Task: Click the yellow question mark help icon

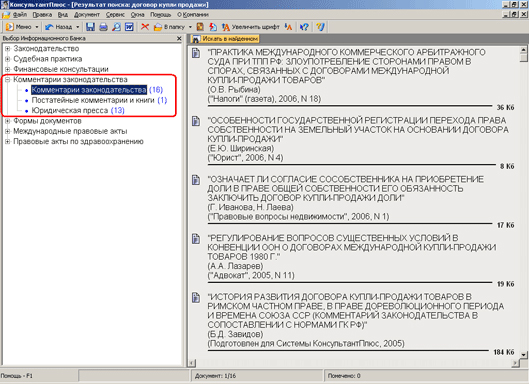Action: pos(320,27)
